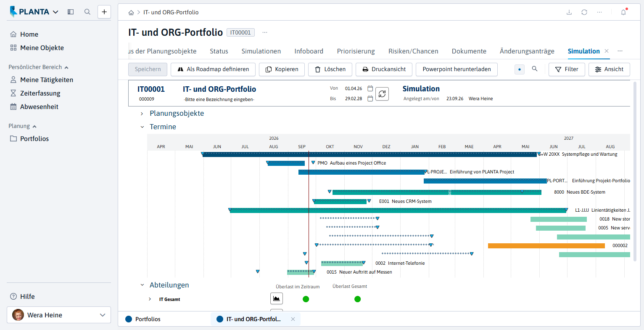644x330 pixels.
Task: Open the search in the sidebar header
Action: click(x=87, y=12)
